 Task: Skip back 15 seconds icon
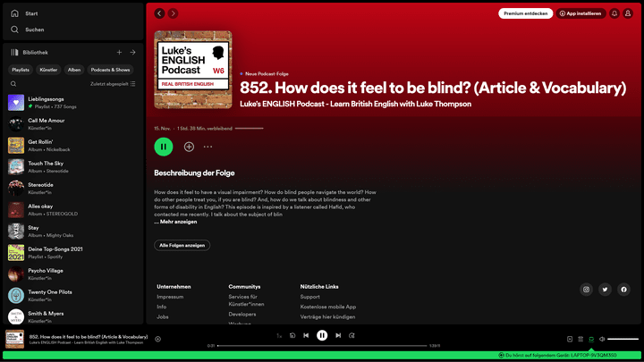click(x=292, y=335)
